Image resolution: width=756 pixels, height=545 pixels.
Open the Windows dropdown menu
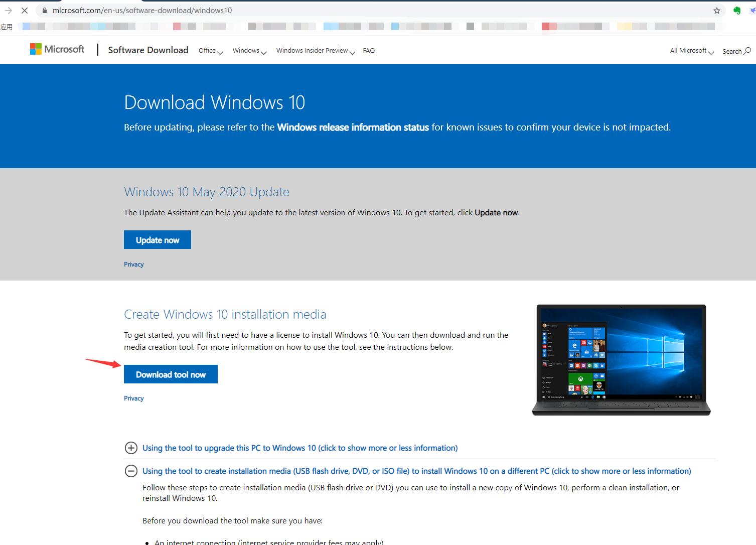point(248,51)
